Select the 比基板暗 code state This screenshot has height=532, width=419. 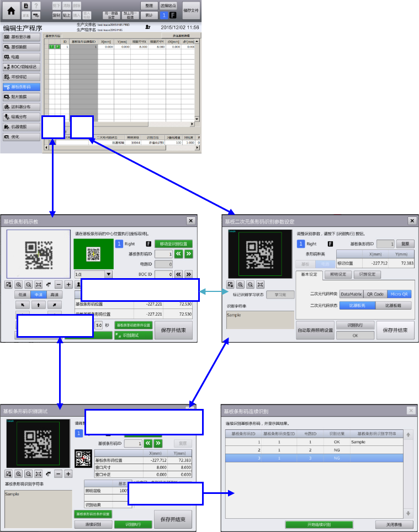tap(393, 305)
